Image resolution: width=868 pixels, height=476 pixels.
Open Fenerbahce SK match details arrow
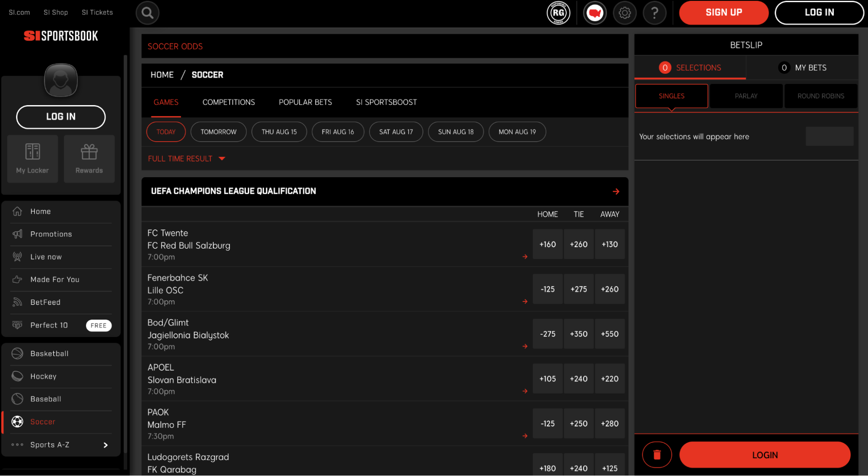525,301
